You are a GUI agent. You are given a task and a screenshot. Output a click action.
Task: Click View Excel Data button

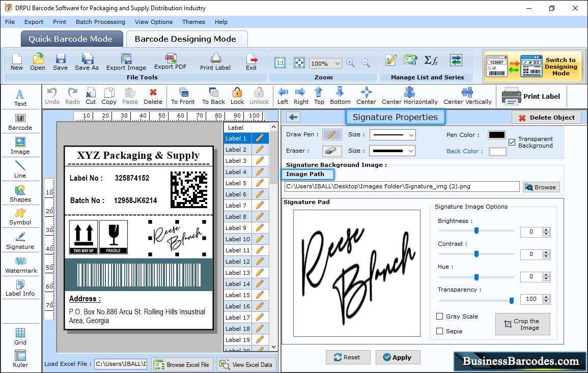click(246, 364)
